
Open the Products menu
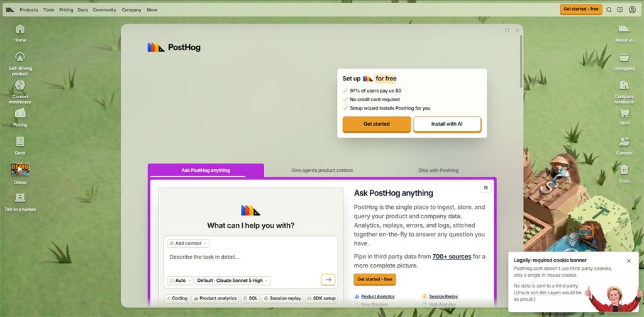(29, 10)
